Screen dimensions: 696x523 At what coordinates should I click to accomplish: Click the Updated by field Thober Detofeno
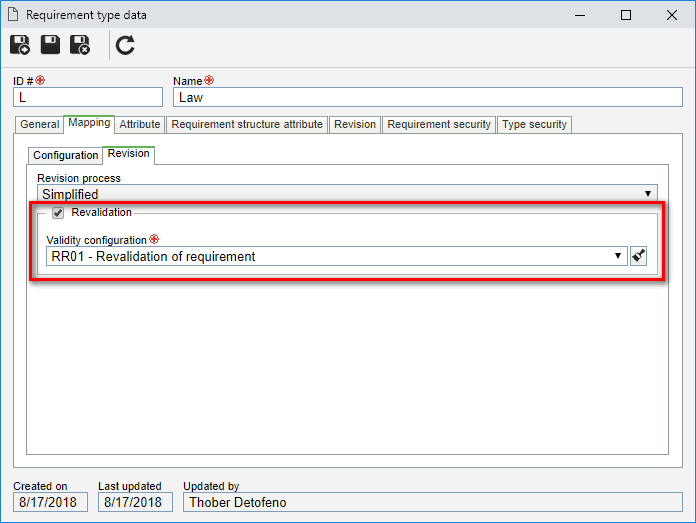pos(432,502)
